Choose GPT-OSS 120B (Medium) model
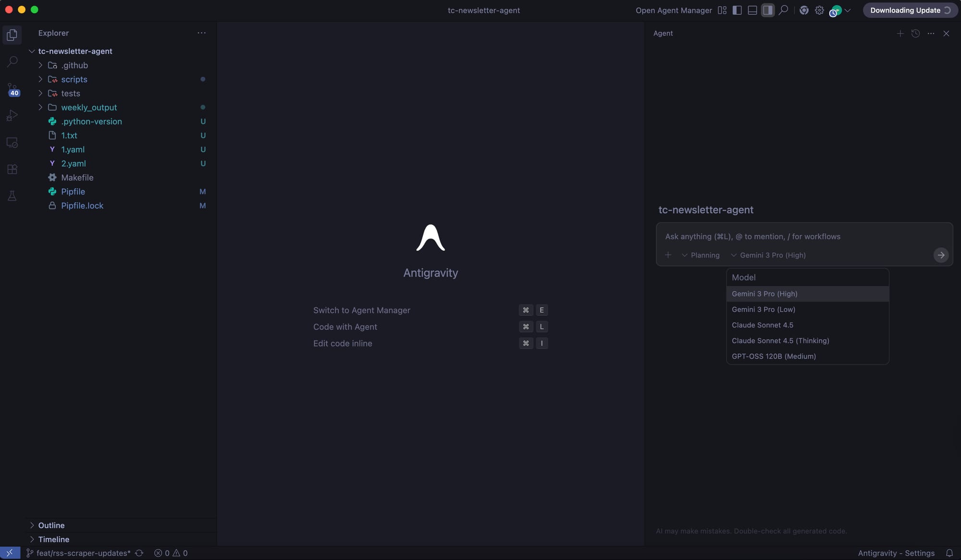The width and height of the screenshot is (961, 560). [x=774, y=356]
